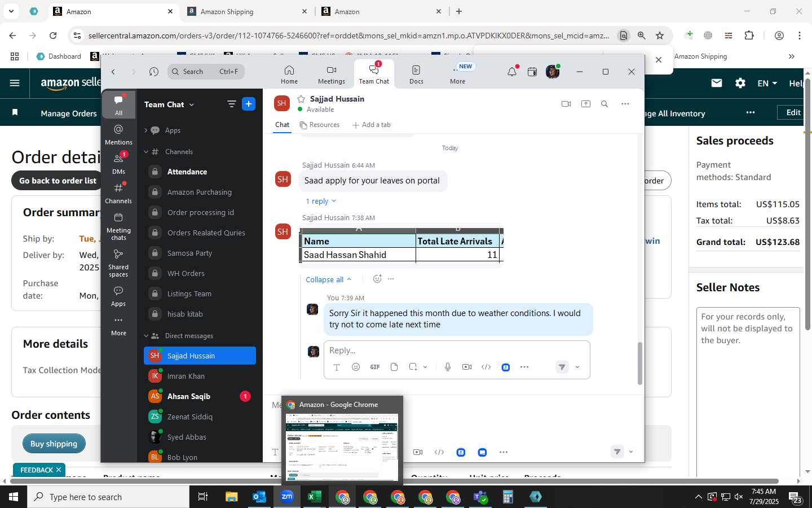This screenshot has height=508, width=812.
Task: Send the thread reply
Action: coord(562,367)
